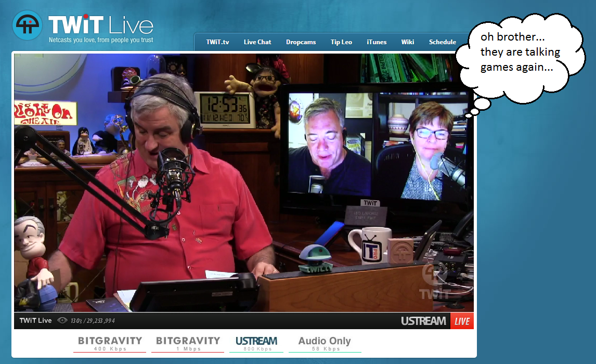Click the TWiT Live label in player bar

pyautogui.click(x=35, y=320)
